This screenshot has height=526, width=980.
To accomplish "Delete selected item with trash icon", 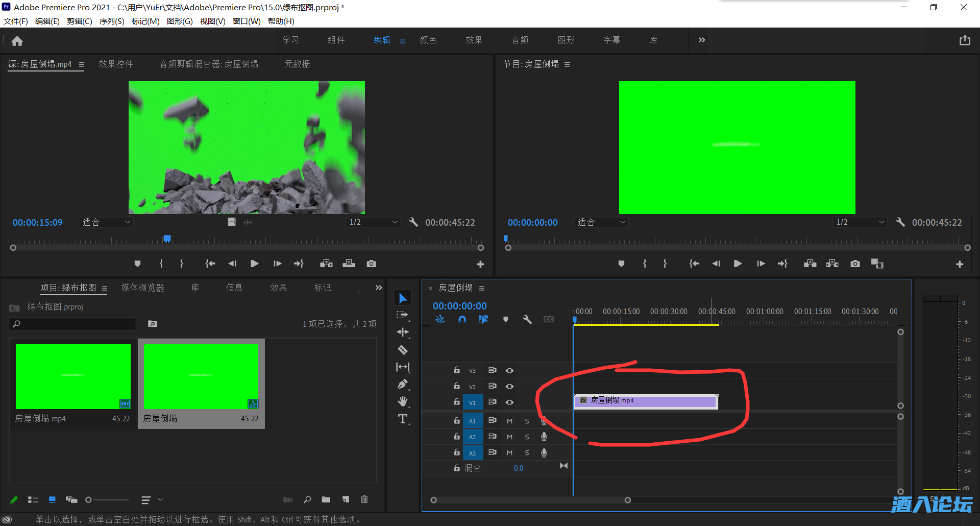I will coord(364,499).
